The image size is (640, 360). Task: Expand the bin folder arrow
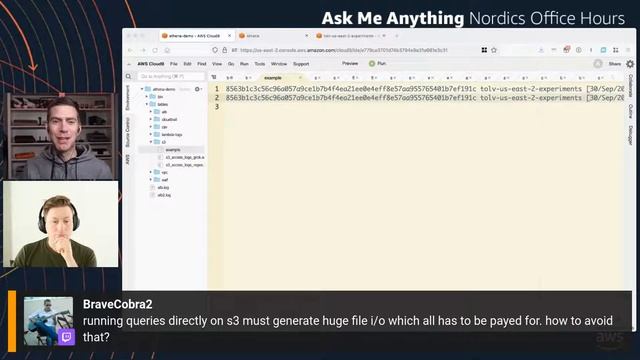[147, 97]
